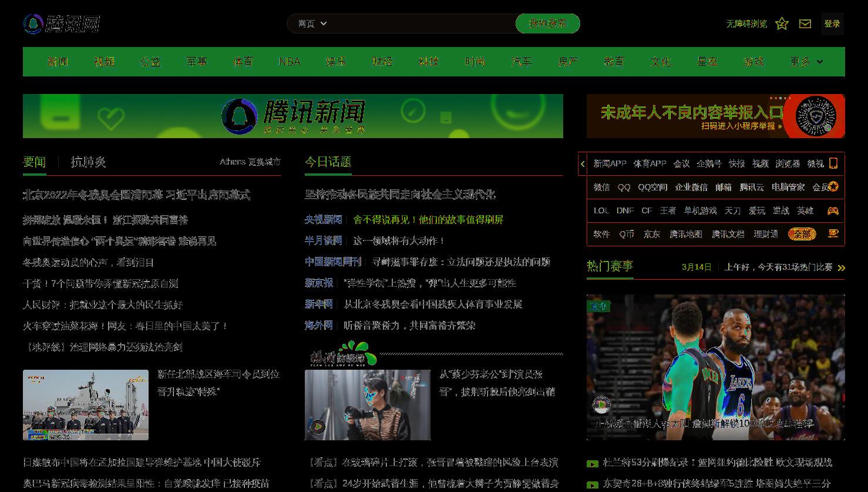Open the 星座 navigation item

[707, 62]
